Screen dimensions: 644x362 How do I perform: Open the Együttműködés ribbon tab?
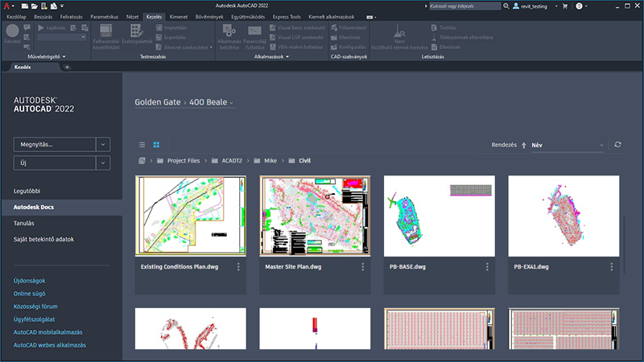pyautogui.click(x=248, y=17)
